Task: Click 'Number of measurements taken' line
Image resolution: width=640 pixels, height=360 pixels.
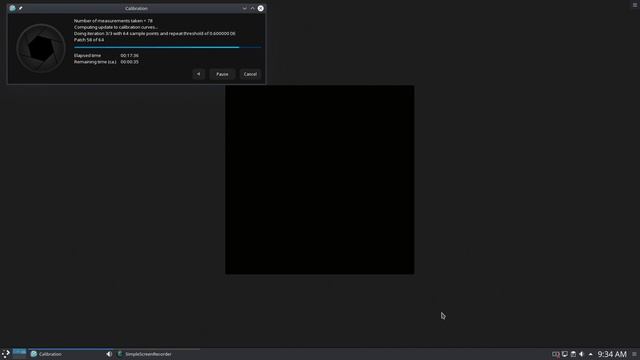Action: pyautogui.click(x=113, y=21)
